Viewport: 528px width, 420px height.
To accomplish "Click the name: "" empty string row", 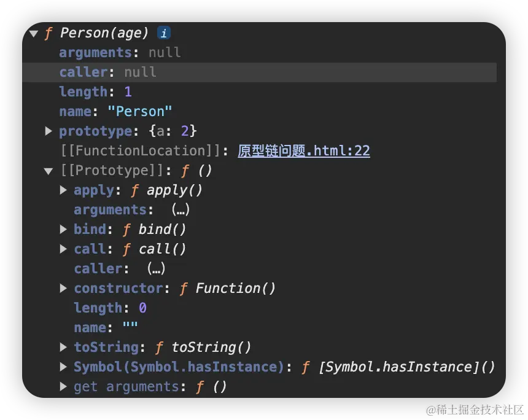I will (x=106, y=327).
